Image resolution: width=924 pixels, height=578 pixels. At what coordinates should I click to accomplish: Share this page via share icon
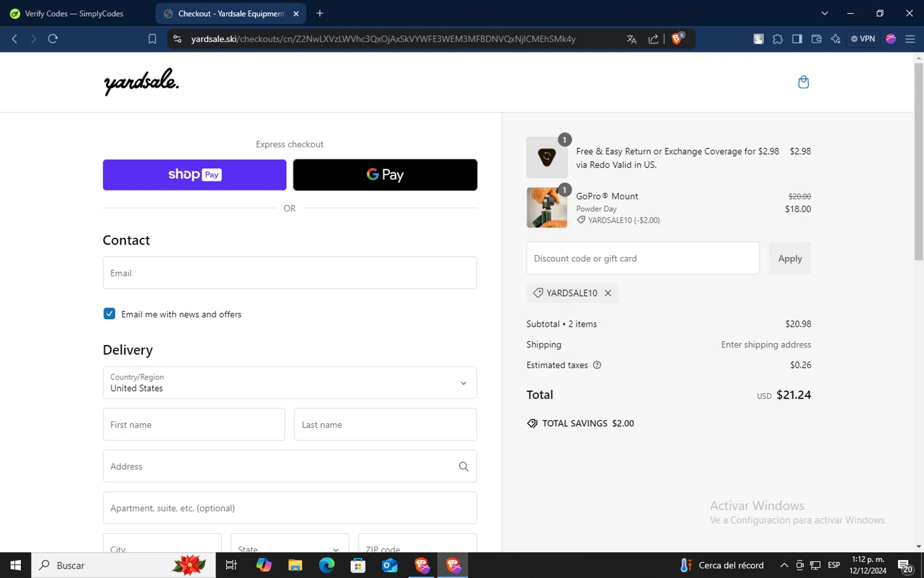pos(654,39)
